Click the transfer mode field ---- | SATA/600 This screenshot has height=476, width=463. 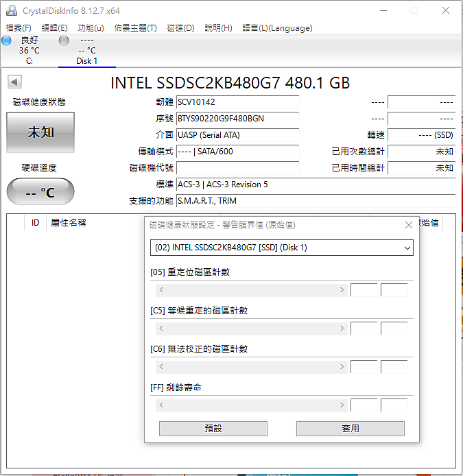click(x=238, y=151)
